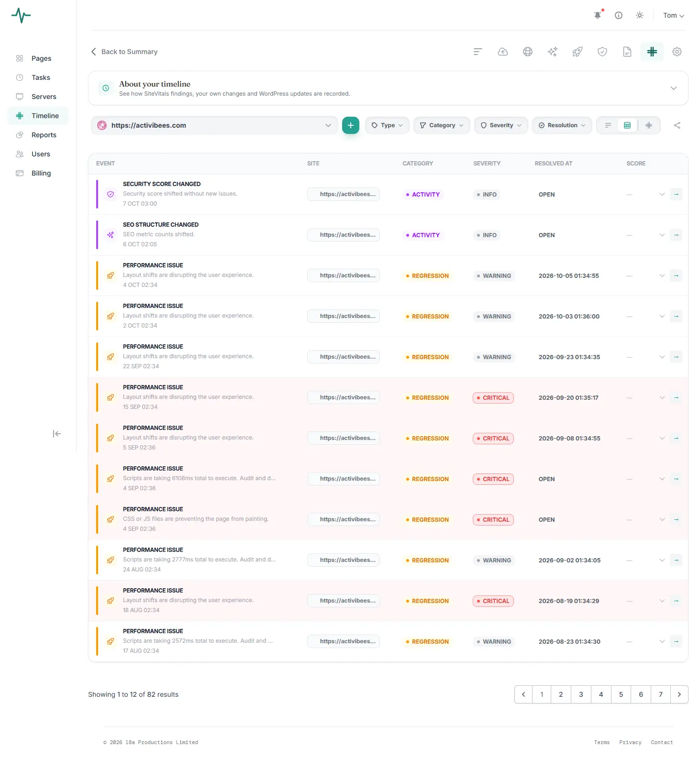Go to page 7 of results
The image size is (700, 758).
[661, 694]
